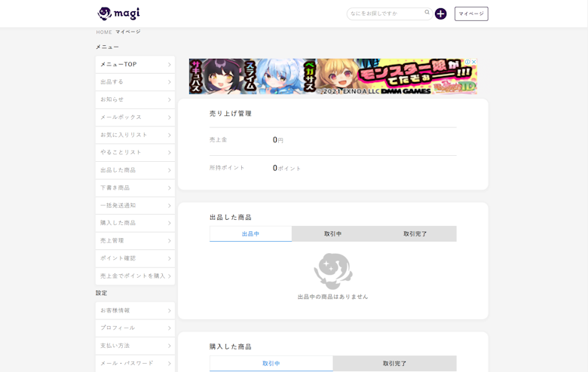Switch to 取引中 tab under 出品した商品
This screenshot has height=372, width=588.
(332, 234)
